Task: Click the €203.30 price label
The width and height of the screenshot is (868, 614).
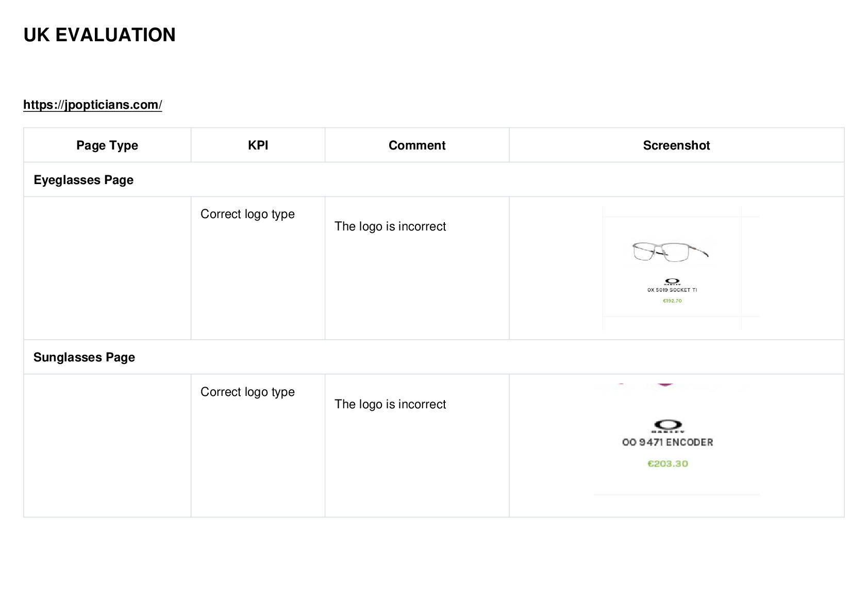Action: tap(667, 463)
